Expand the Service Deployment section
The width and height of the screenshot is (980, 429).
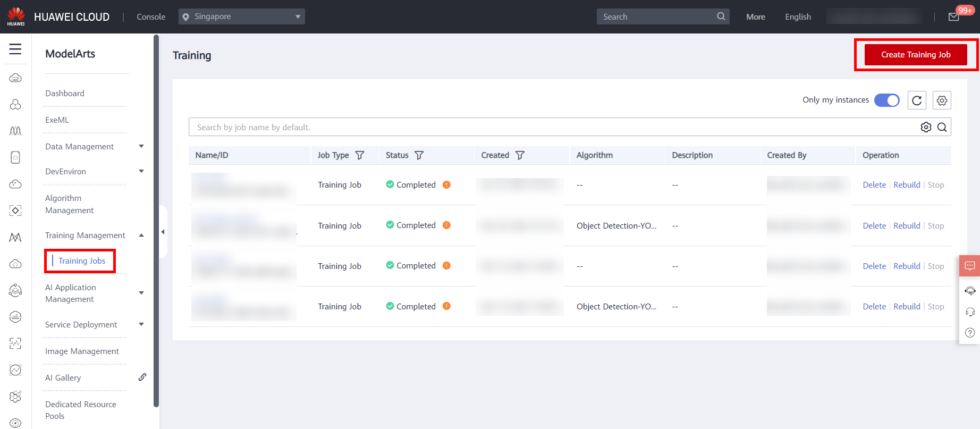(141, 324)
